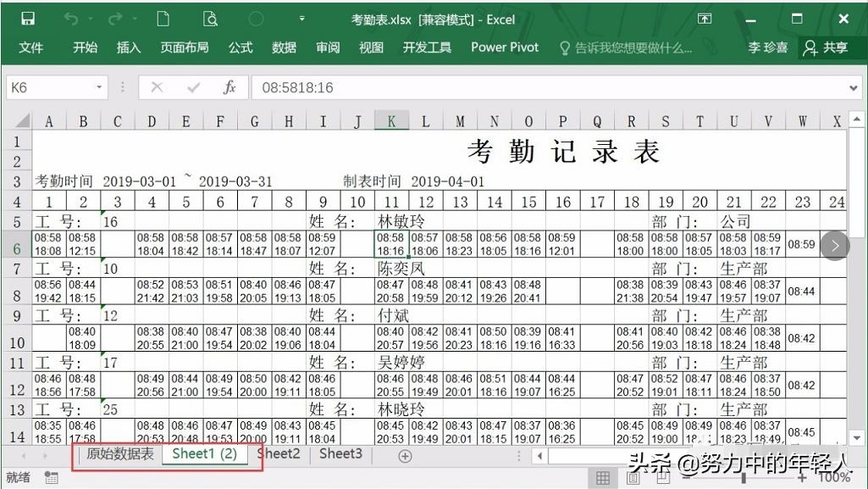Click the 李珍喜 account name

(766, 47)
